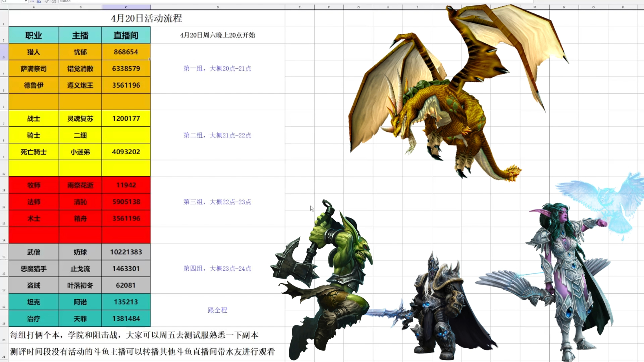Select column E header
644x362 pixels.
click(x=300, y=7)
